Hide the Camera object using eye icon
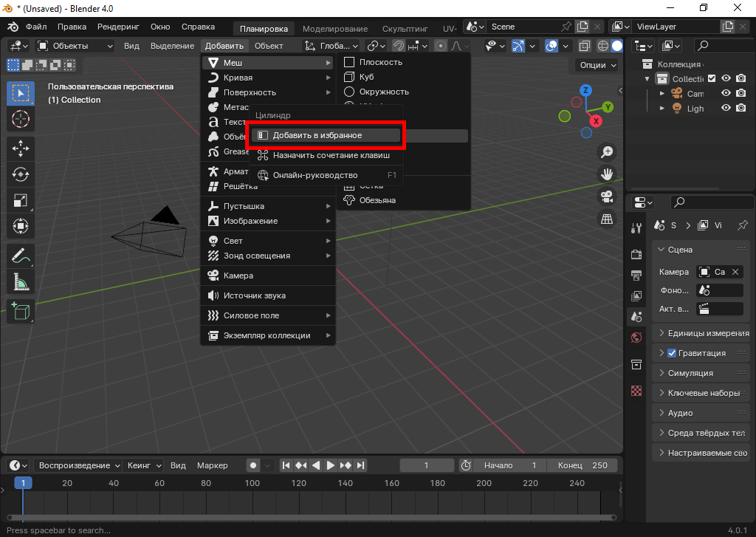Viewport: 756px width, 537px height. coord(726,94)
